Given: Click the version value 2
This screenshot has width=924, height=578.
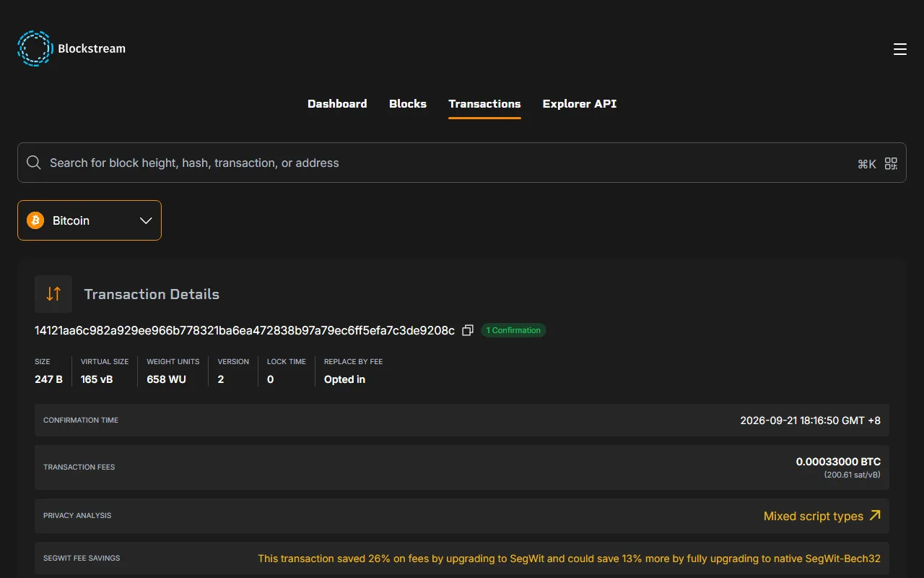Looking at the screenshot, I should click(x=221, y=379).
